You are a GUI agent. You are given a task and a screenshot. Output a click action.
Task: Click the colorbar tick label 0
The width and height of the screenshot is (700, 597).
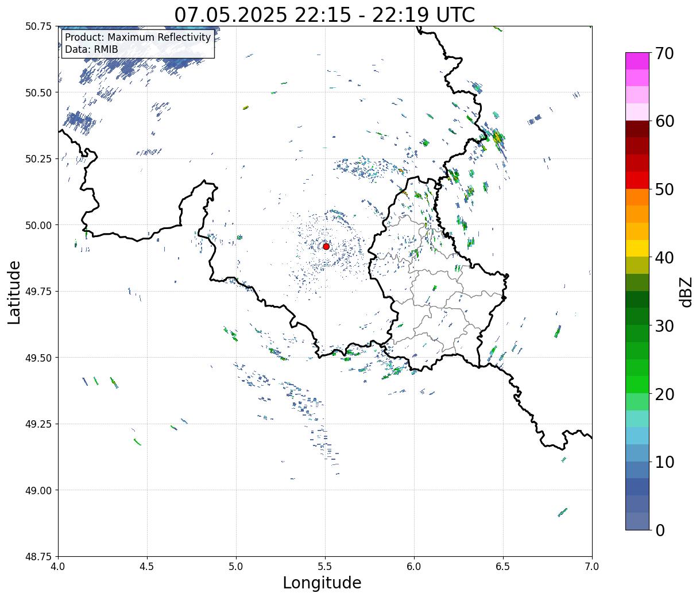(x=660, y=530)
